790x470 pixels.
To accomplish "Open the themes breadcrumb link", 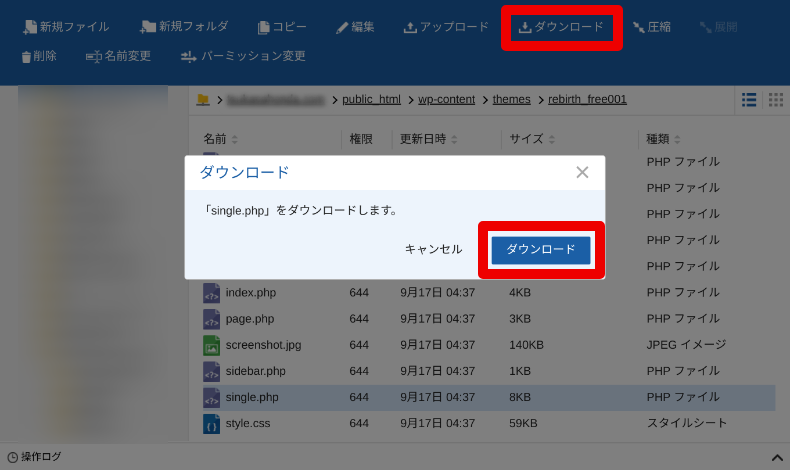I will tap(511, 99).
